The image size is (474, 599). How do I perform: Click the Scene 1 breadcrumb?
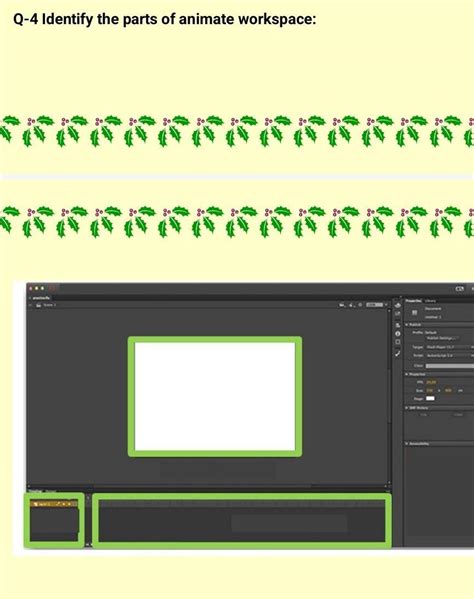click(x=50, y=305)
